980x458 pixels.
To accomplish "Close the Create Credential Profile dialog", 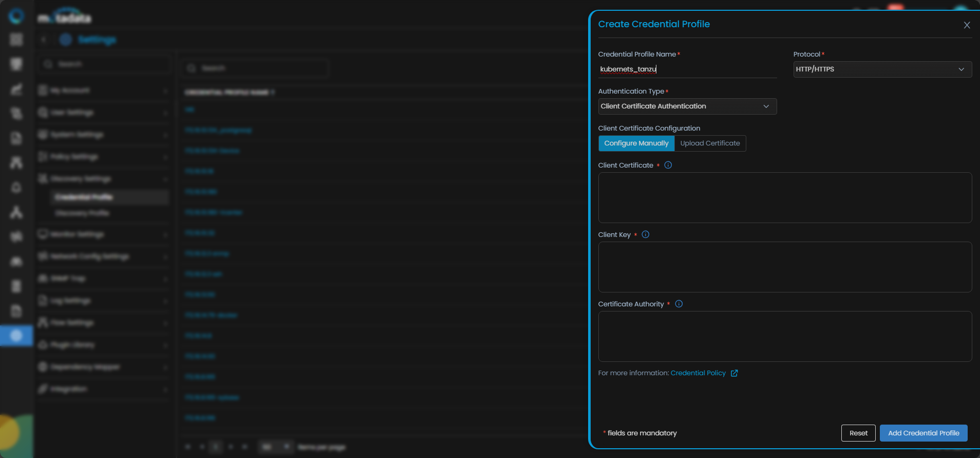I will pos(967,25).
